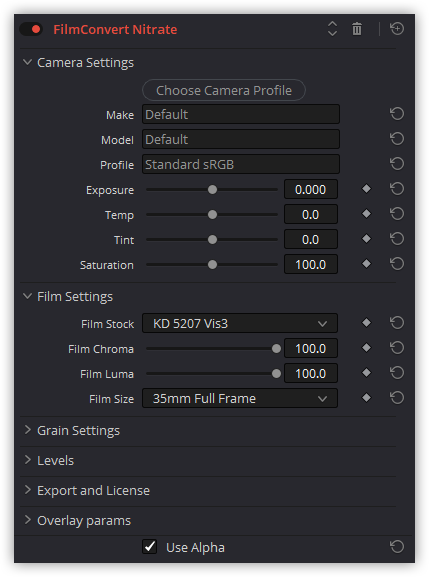Viewport: 429px width, 577px height.
Task: Uncheck the Use Alpha checkbox
Action: (x=150, y=547)
